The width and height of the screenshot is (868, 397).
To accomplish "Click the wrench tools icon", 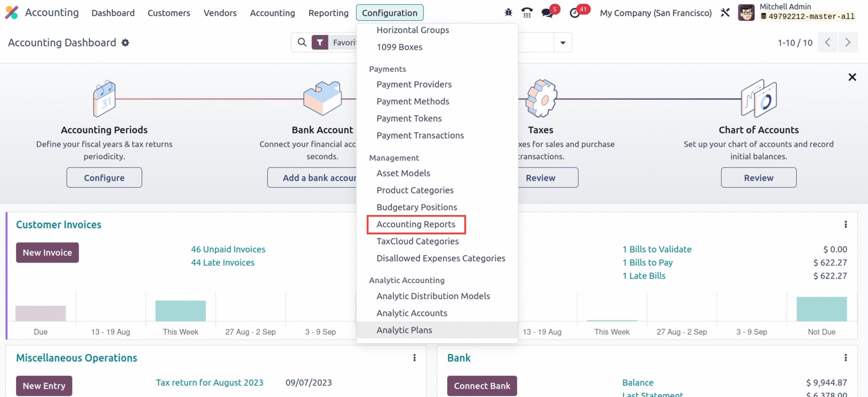I will click(725, 13).
